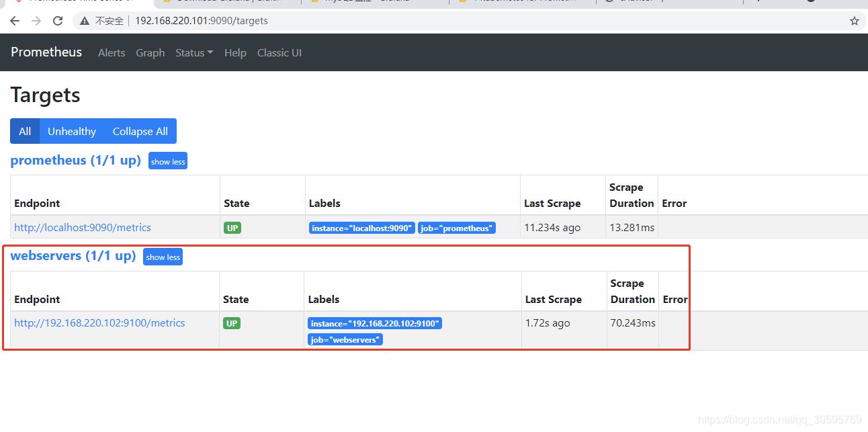This screenshot has height=432, width=868.
Task: Click the not-secure warning icon
Action: point(85,21)
